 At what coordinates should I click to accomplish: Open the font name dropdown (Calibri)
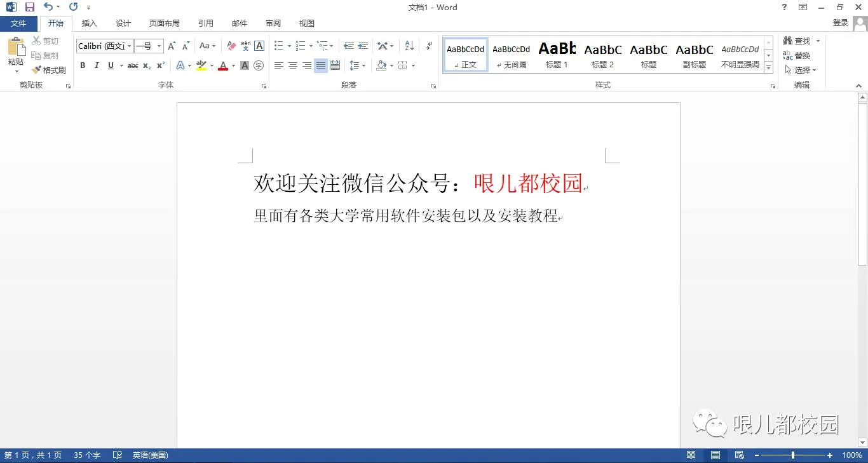[130, 46]
